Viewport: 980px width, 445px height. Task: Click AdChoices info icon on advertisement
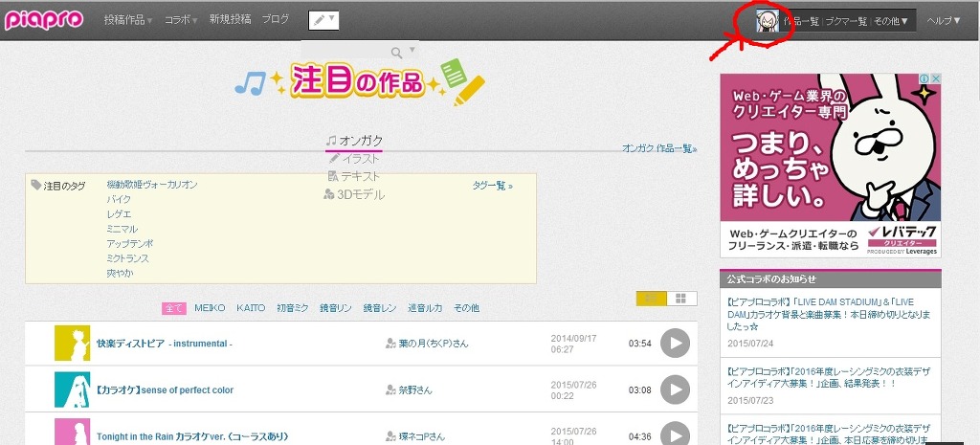click(924, 78)
